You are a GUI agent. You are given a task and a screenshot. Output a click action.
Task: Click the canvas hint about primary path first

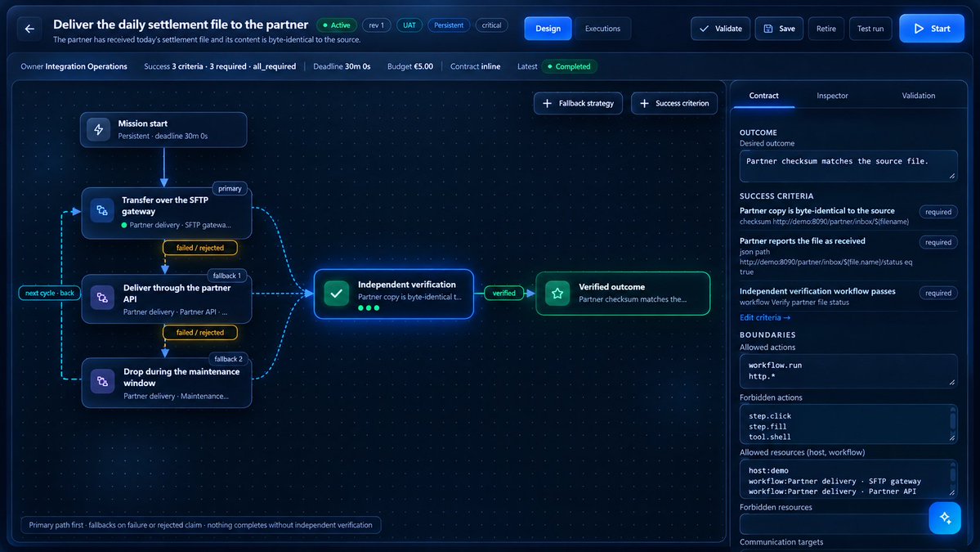pyautogui.click(x=200, y=525)
